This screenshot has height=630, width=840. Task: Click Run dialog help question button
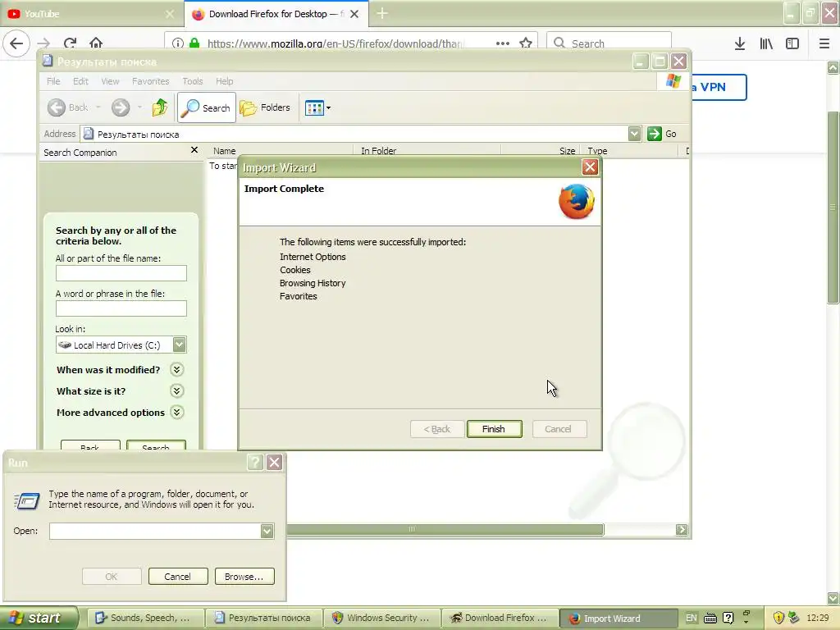point(255,463)
